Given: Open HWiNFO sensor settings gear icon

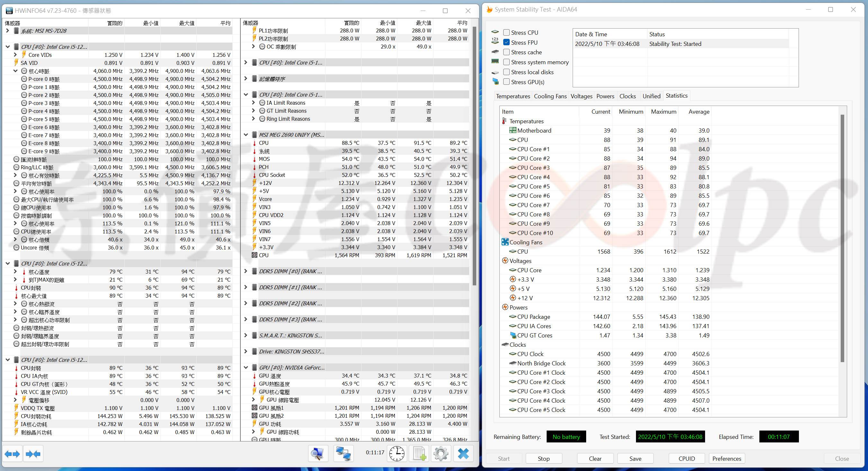Looking at the screenshot, I should (441, 453).
